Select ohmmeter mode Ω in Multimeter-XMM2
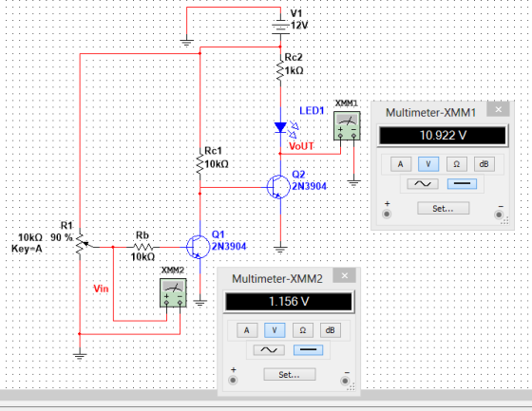The height and width of the screenshot is (411, 532). click(x=303, y=330)
